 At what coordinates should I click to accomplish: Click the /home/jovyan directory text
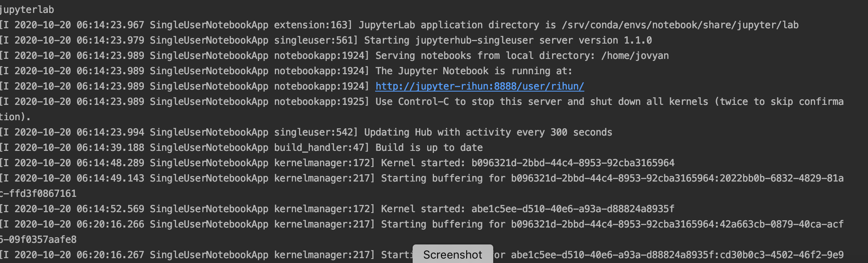(x=635, y=56)
